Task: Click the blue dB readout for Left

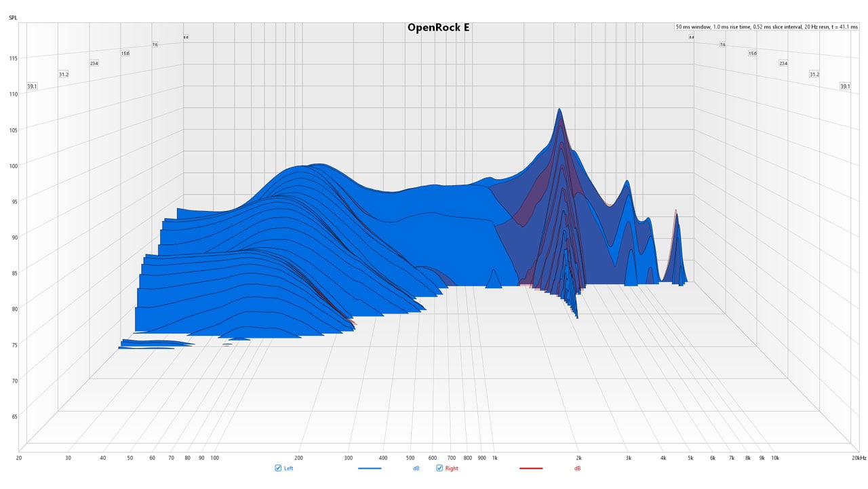Action: click(x=416, y=468)
